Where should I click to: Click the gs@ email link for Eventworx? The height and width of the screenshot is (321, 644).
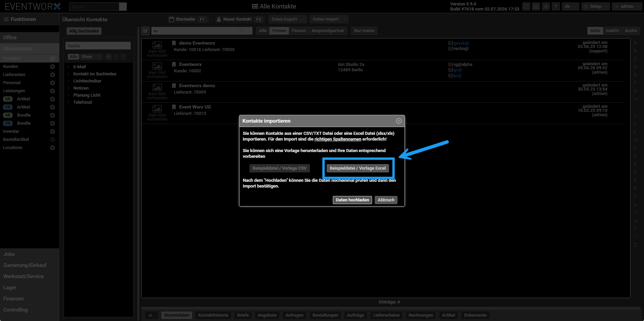[458, 70]
